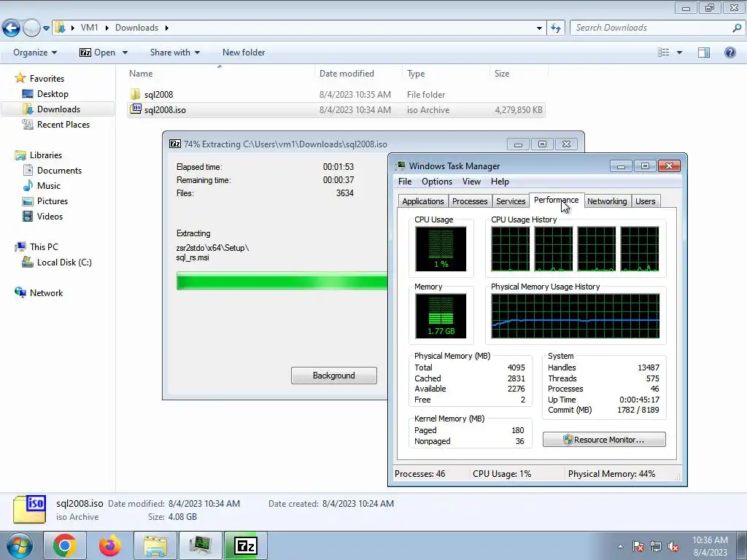Click the Background button in 7-Zip dialog
Viewport: 747px width, 560px height.
[x=334, y=376]
